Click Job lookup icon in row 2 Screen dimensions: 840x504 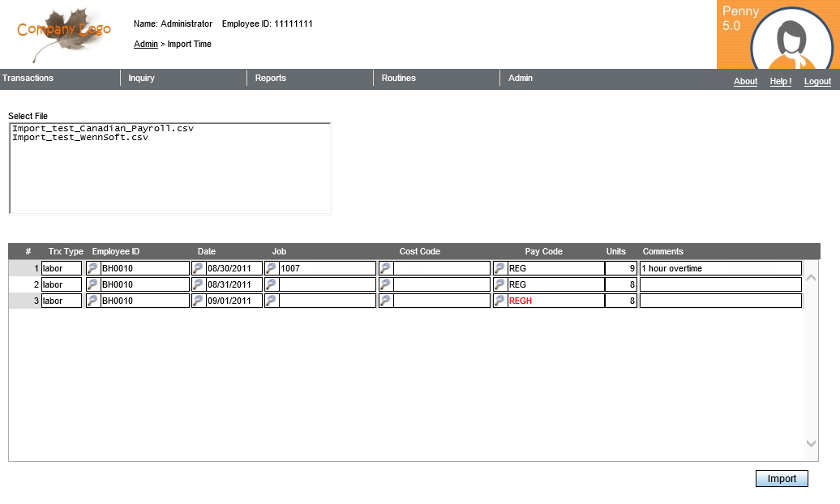click(272, 284)
